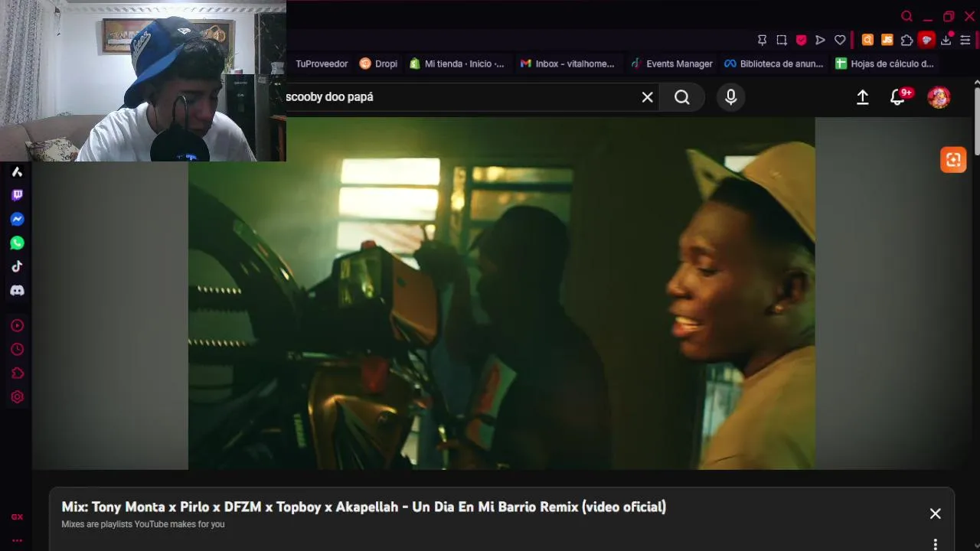Open the JS extension icon
Screen dimensions: 980x551
[887, 40]
